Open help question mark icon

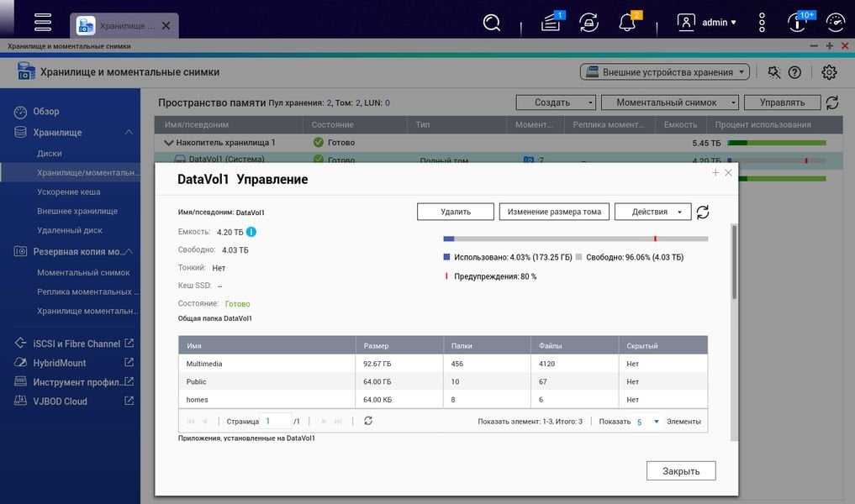click(x=794, y=72)
